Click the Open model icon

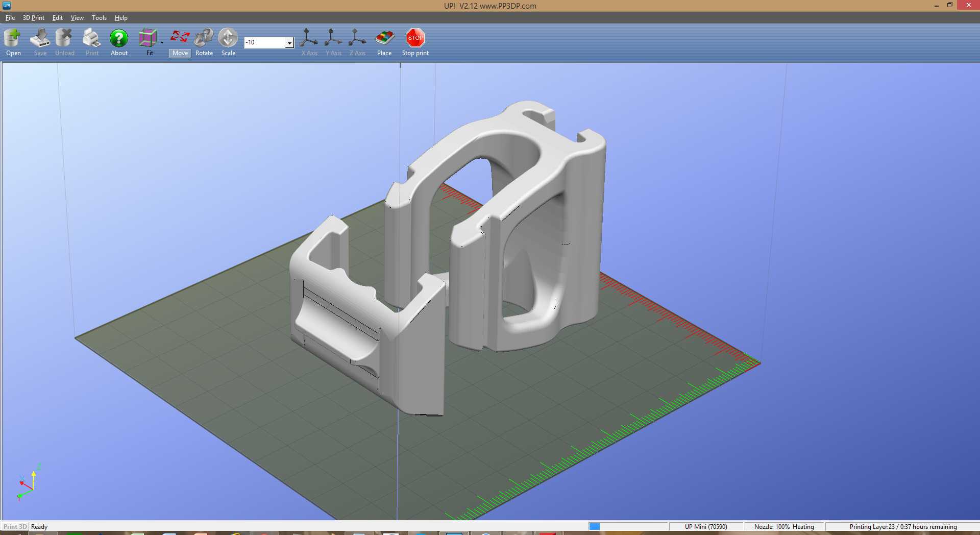13,42
